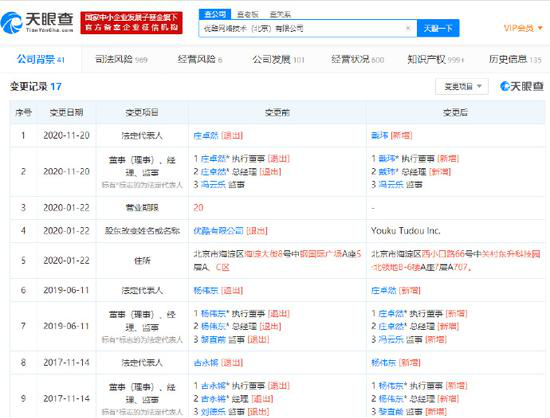Click the red 国家中小企业发展子基金旗下 banner
The image size is (550, 418).
click(x=131, y=22)
